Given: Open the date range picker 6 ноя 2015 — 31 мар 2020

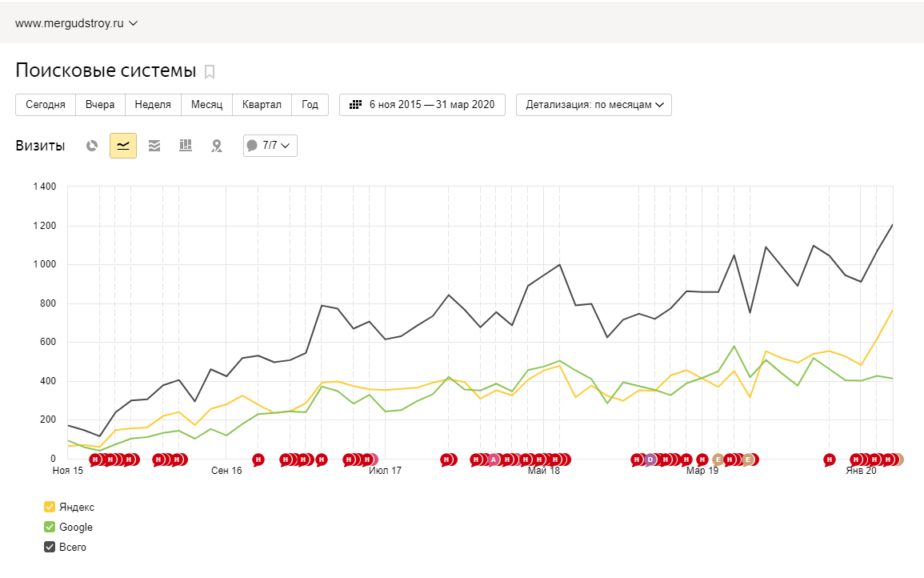Looking at the screenshot, I should coord(422,105).
